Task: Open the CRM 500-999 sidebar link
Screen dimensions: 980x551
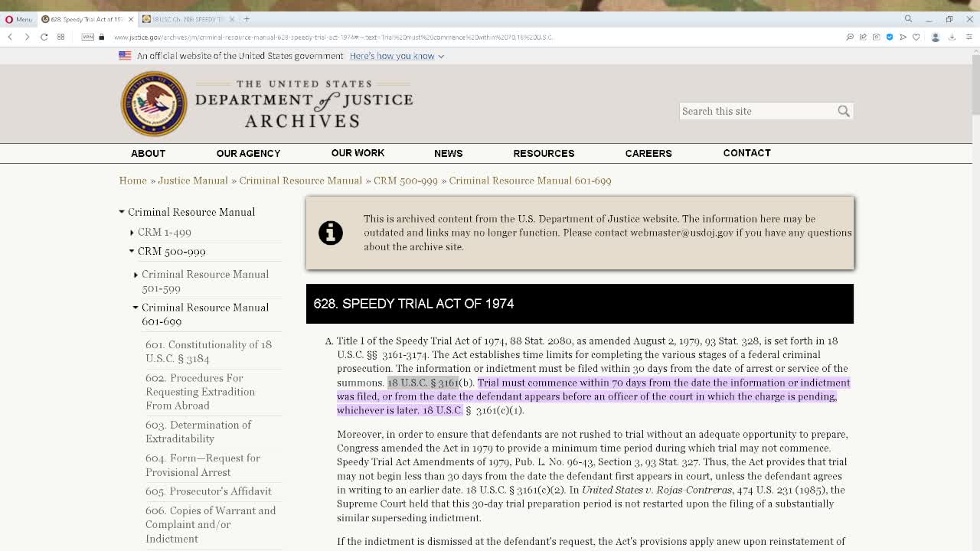Action: [x=171, y=251]
